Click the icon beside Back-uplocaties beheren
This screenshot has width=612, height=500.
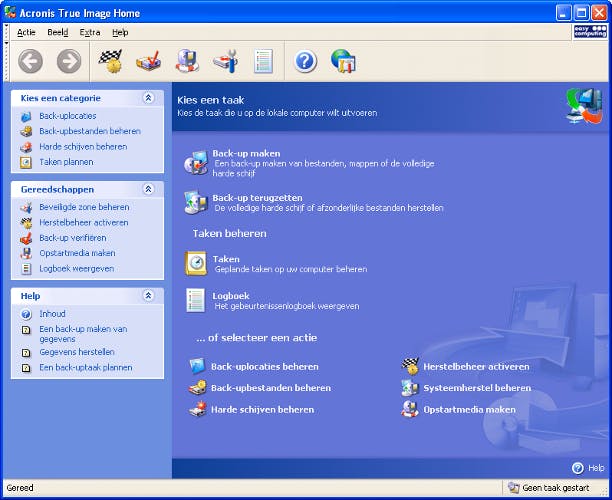[x=197, y=367]
